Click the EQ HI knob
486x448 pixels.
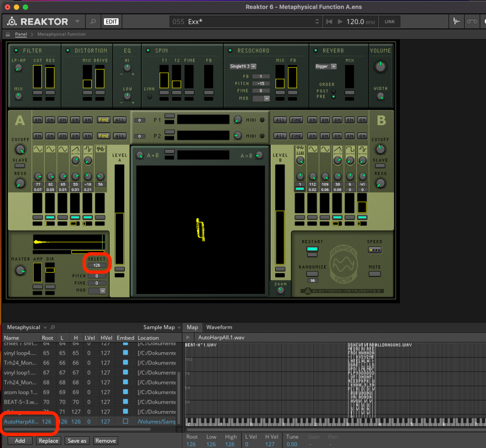pyautogui.click(x=127, y=68)
